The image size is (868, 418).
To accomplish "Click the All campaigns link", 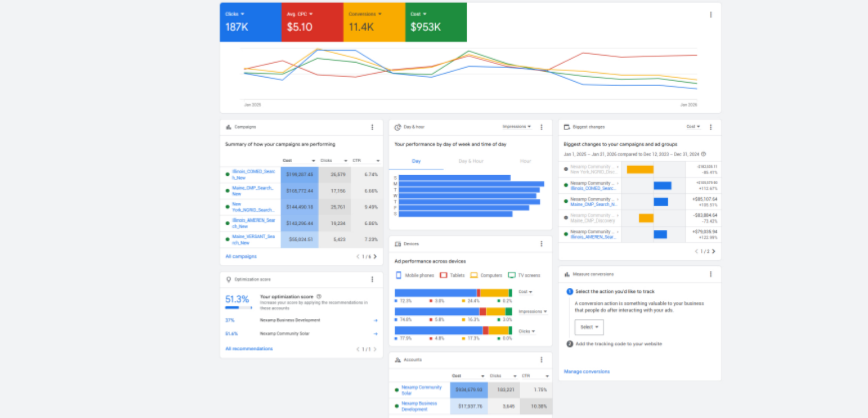I will [x=240, y=256].
